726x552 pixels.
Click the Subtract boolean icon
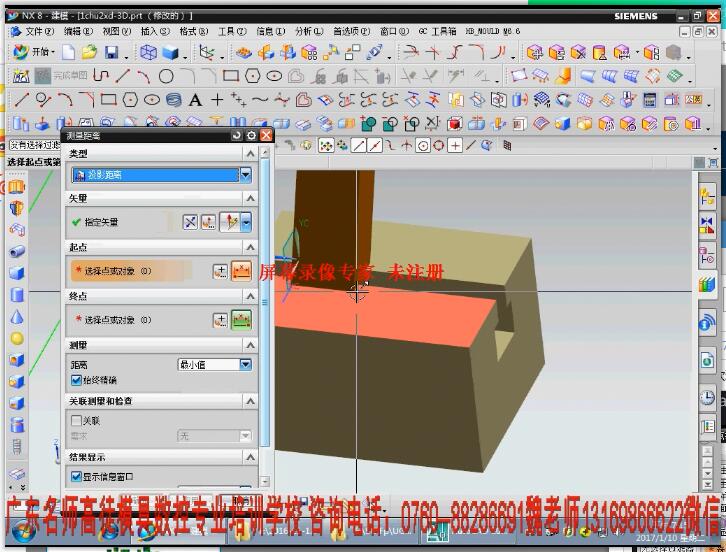tap(390, 124)
